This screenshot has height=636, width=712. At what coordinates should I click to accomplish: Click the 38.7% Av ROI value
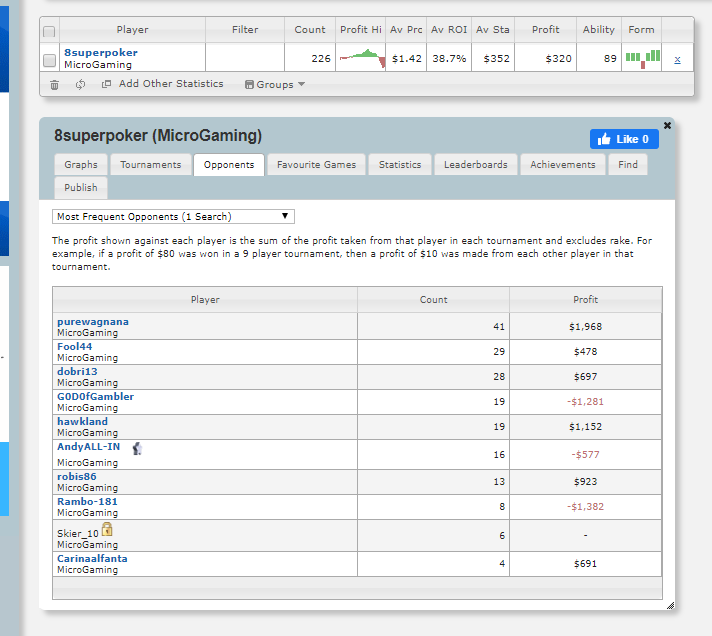(449, 59)
